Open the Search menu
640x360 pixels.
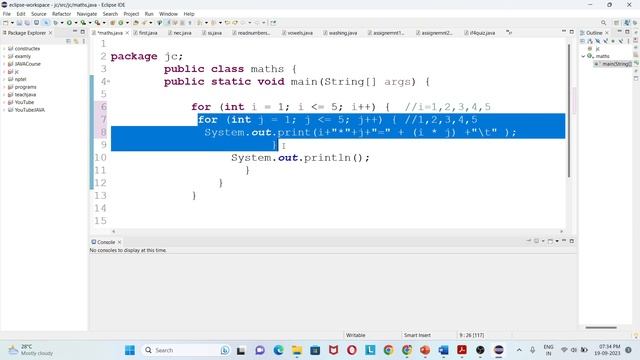pyautogui.click(x=110, y=14)
